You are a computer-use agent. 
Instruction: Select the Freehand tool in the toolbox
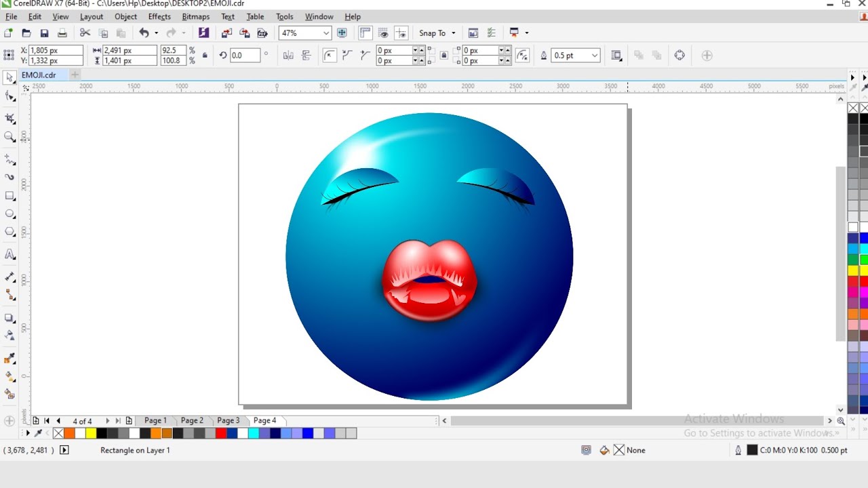(9, 159)
